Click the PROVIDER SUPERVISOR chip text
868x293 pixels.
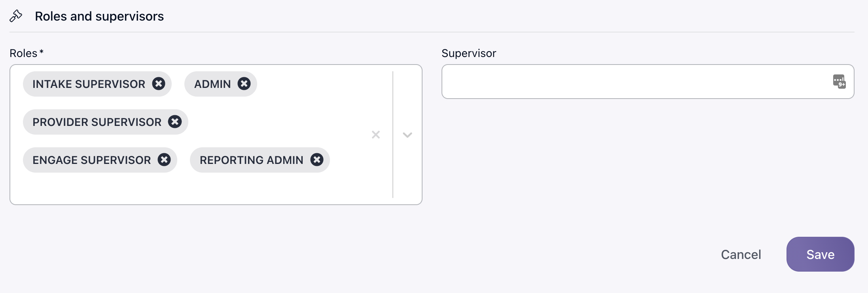tap(97, 122)
